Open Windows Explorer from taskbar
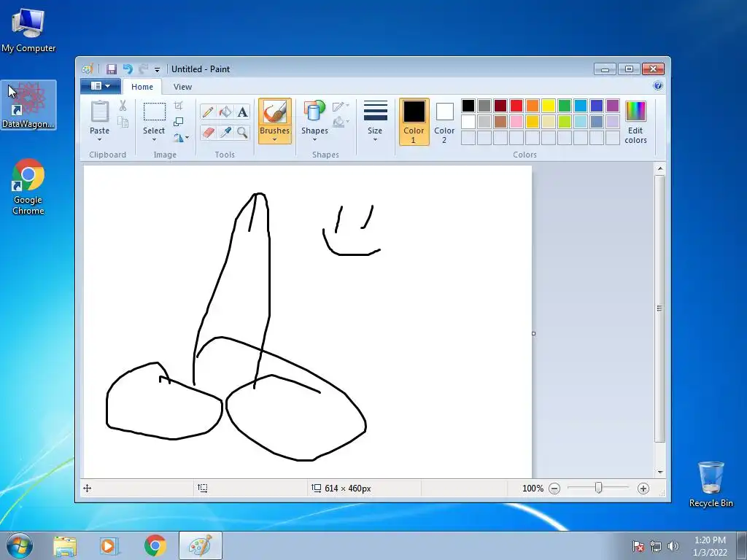The width and height of the screenshot is (747, 560). tap(65, 545)
